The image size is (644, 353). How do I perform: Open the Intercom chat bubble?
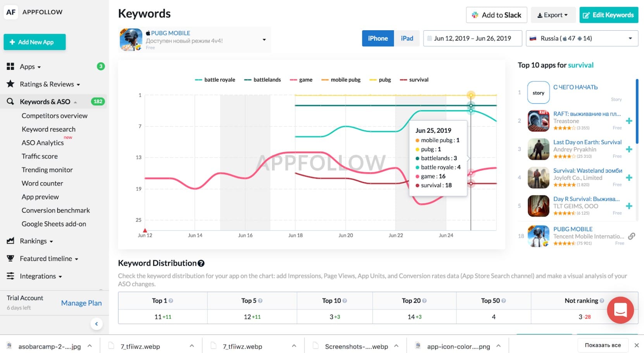pyautogui.click(x=620, y=310)
